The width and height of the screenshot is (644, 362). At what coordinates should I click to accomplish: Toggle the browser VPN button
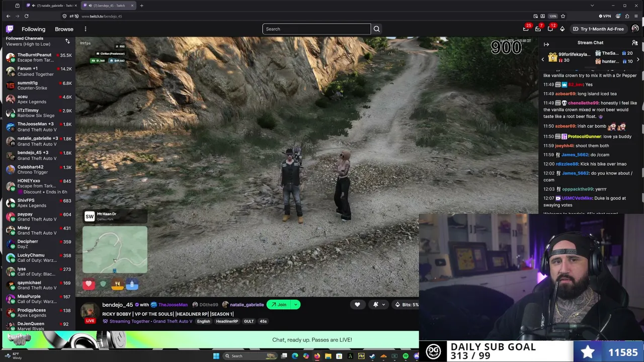tap(605, 16)
